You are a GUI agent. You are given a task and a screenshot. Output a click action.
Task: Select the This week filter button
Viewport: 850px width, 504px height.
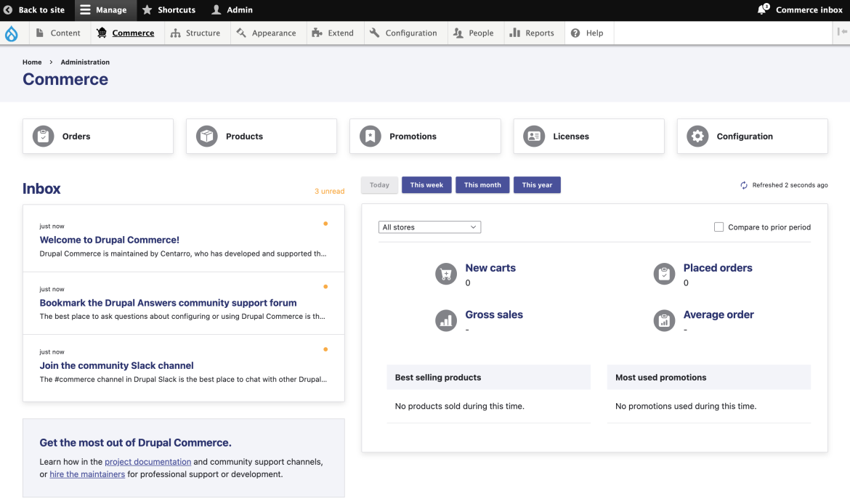click(x=426, y=185)
